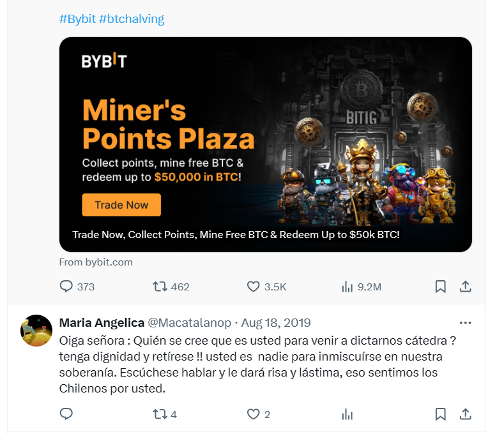Screen dimensions: 504x434
Task: Open view stats on Maria Angelica's tweet
Action: (347, 414)
